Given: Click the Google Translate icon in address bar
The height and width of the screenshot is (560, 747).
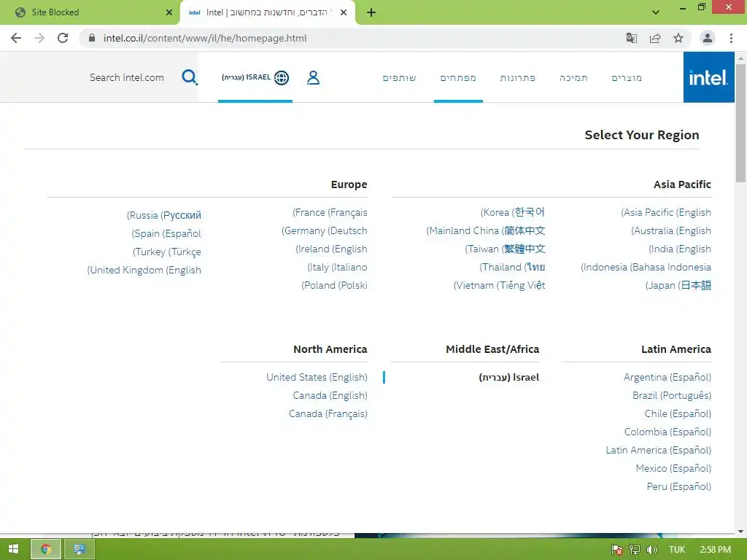Looking at the screenshot, I should (x=631, y=38).
